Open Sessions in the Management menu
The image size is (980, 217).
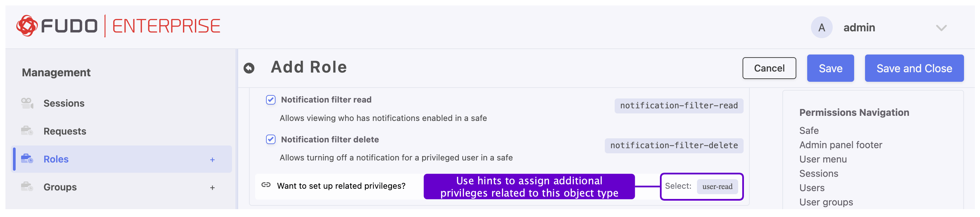[64, 103]
